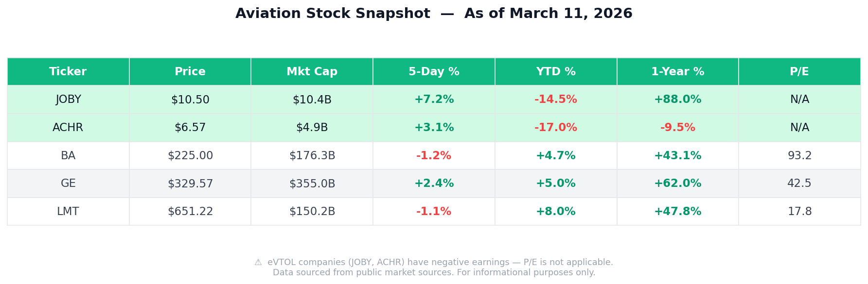Click the Mkt Cap column header

[x=312, y=72]
